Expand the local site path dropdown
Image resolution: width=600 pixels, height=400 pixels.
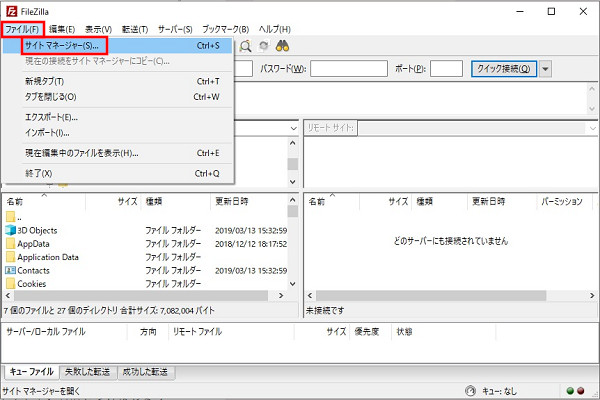[x=293, y=128]
